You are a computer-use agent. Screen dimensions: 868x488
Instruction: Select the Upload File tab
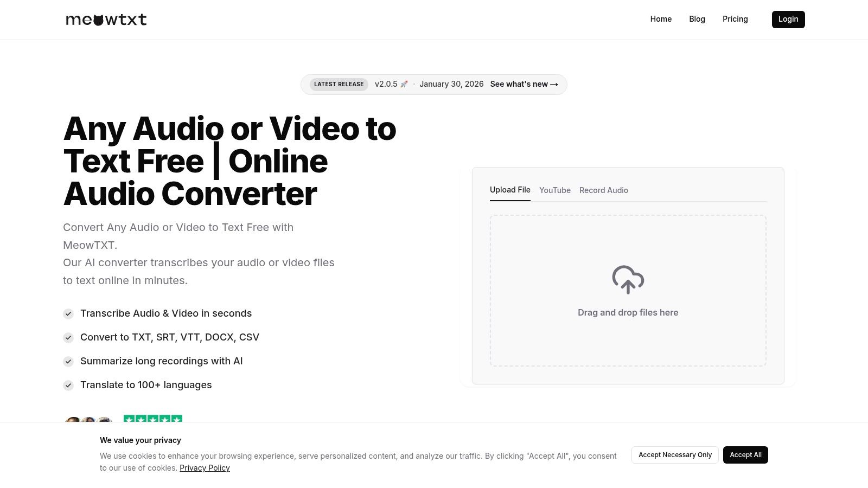pos(509,190)
